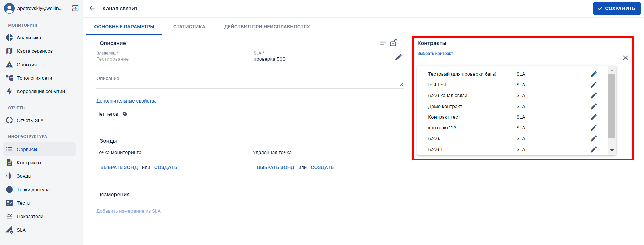Click the logout icon next to username
The width and height of the screenshot is (644, 245).
75,8
